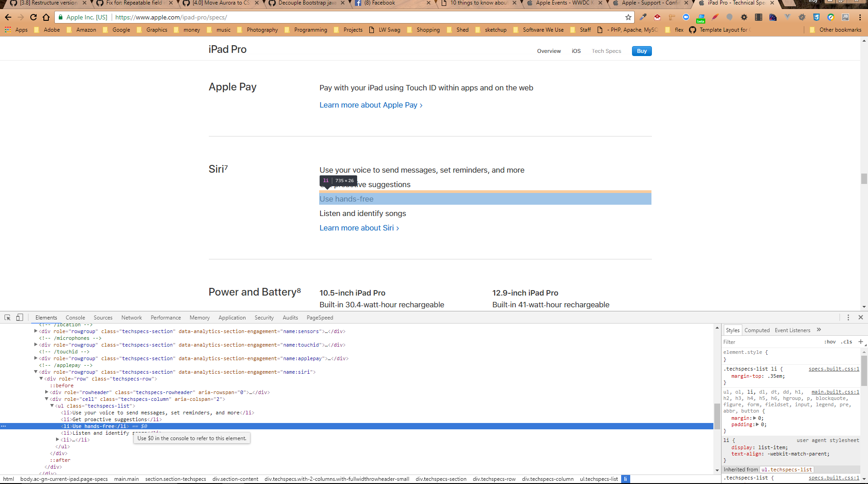Open the eyedropper color picker extension
This screenshot has width=868, height=484.
point(643,17)
